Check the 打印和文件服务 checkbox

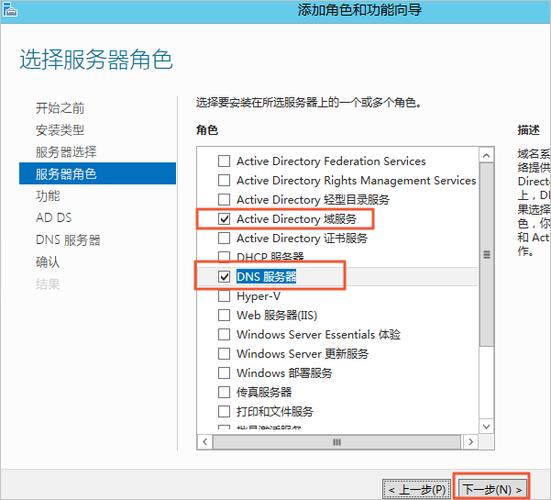click(224, 411)
